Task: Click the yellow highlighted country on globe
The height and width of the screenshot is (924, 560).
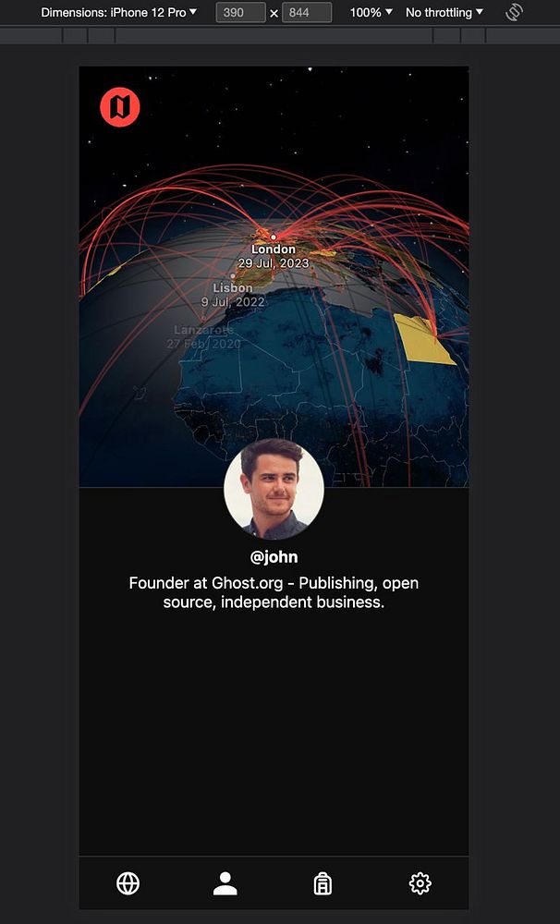Action: (421, 339)
